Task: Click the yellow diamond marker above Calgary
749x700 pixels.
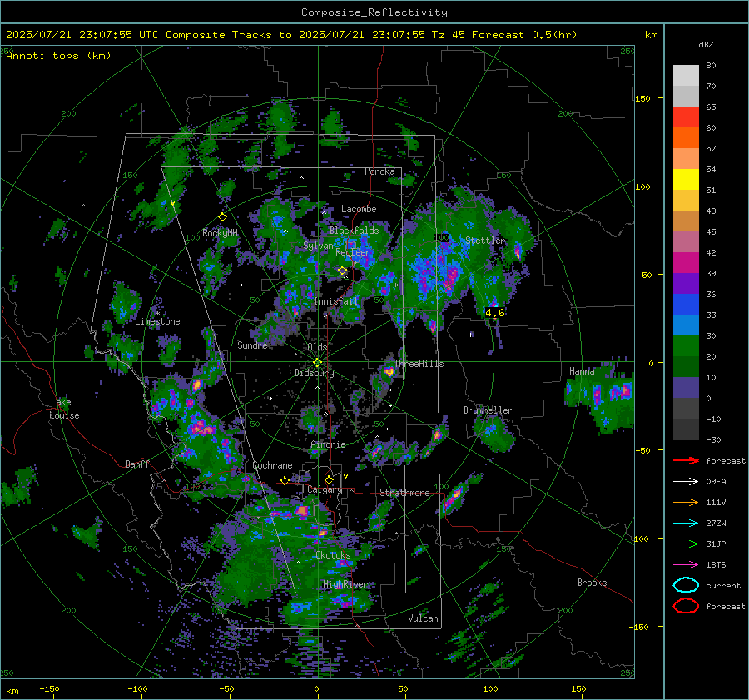Action: pos(329,479)
